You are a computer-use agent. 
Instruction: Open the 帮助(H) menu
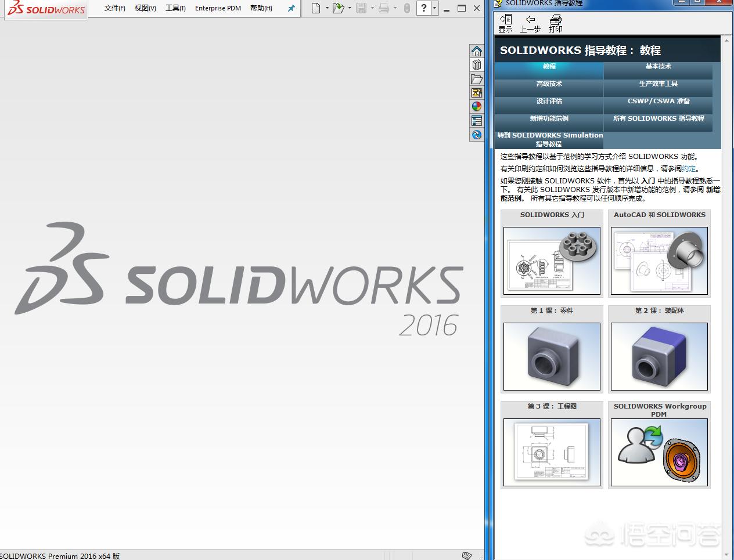click(261, 8)
